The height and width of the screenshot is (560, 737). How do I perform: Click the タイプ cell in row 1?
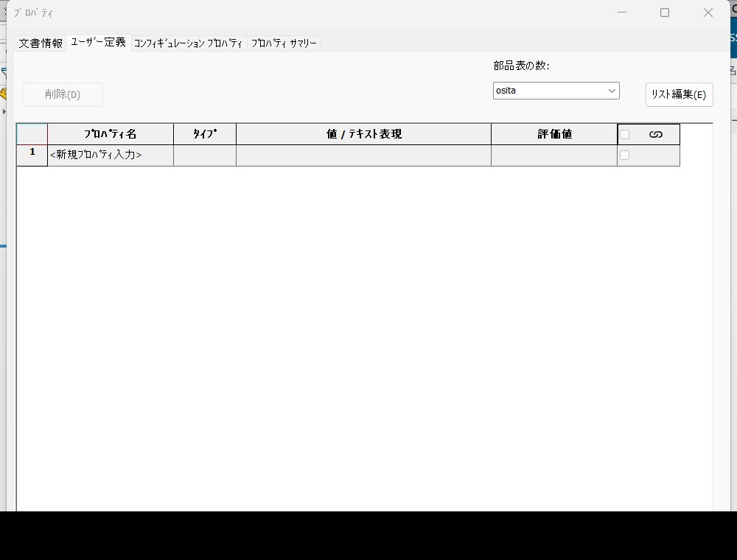204,155
